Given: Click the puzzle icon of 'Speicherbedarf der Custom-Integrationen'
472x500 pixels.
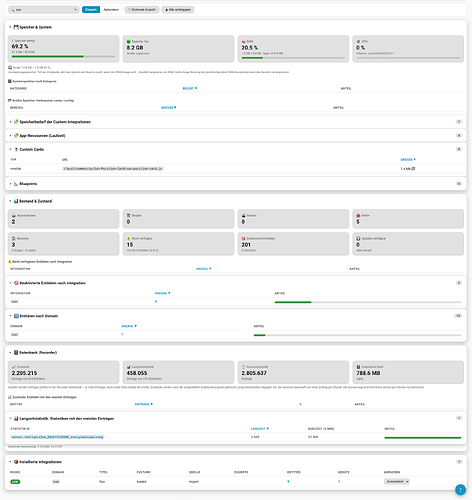Looking at the screenshot, I should click(x=16, y=122).
